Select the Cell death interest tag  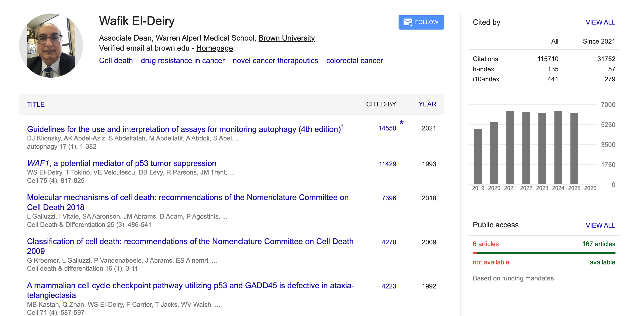tap(116, 61)
